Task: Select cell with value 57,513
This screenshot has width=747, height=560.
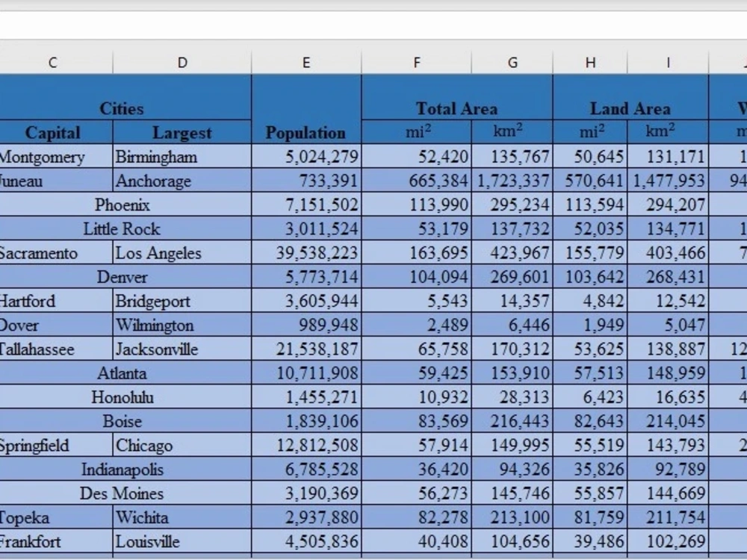Action: (590, 373)
